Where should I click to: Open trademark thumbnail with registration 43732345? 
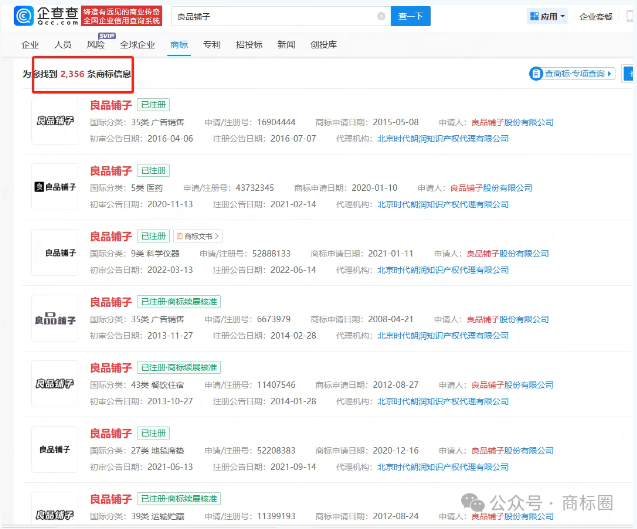click(x=54, y=187)
